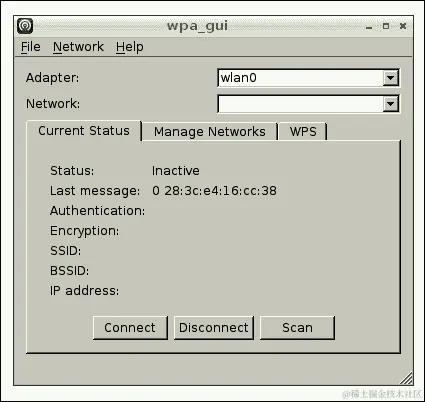425x402 pixels.
Task: Open the Network menu
Action: click(78, 47)
